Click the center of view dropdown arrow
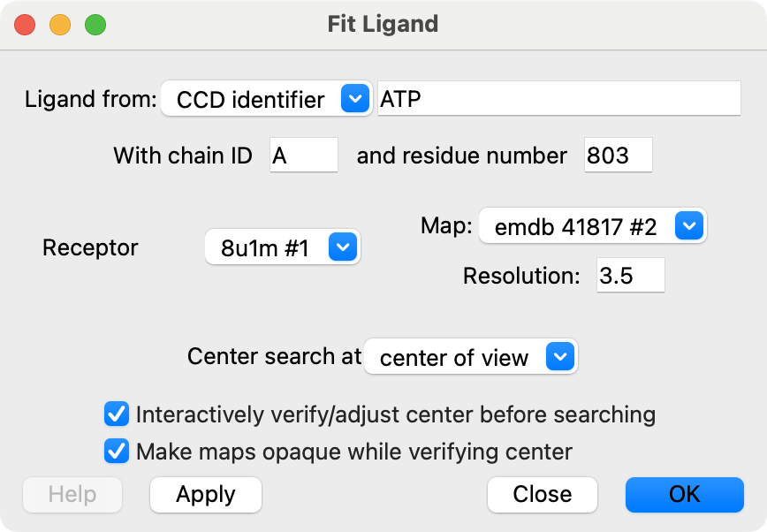This screenshot has width=767, height=532. 560,357
